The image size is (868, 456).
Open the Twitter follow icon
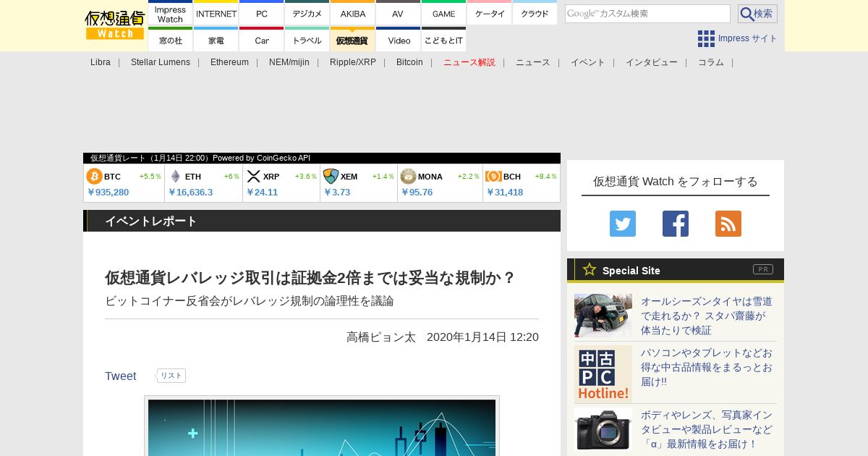[x=623, y=224]
